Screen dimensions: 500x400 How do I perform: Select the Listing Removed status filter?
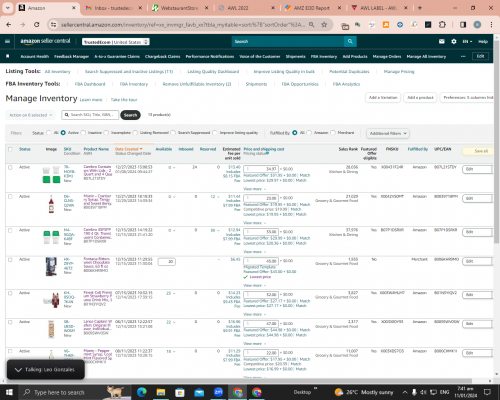(135, 133)
